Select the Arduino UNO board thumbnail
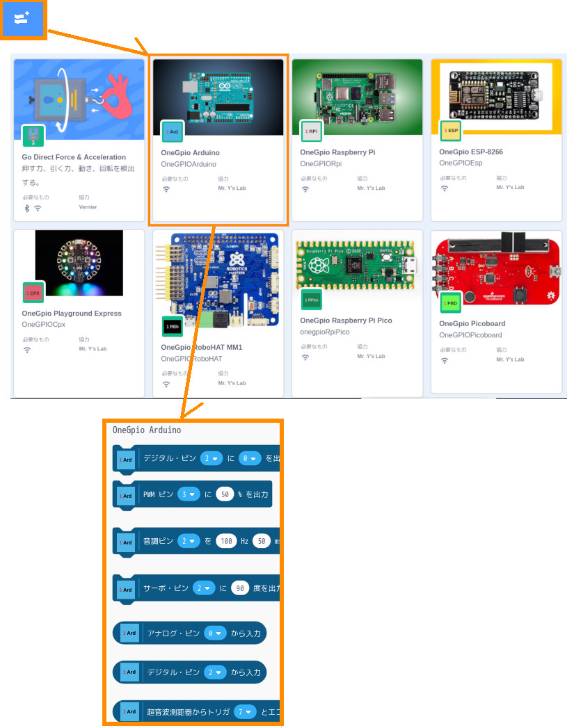The height and width of the screenshot is (728, 567). 218,97
